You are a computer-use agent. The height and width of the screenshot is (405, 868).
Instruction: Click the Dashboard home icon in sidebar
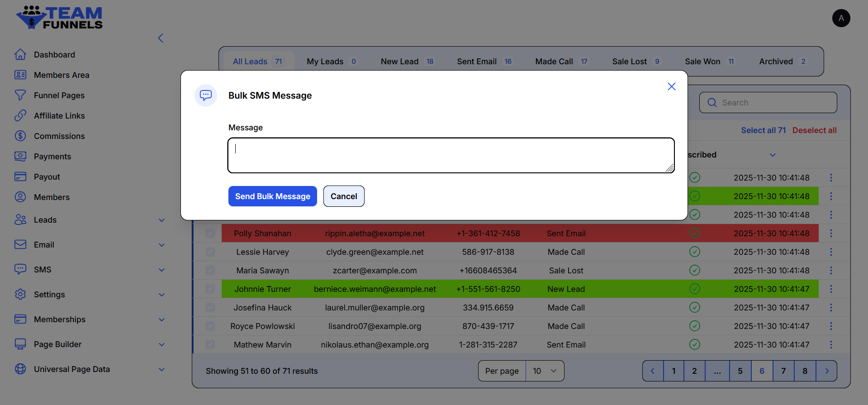tap(20, 55)
